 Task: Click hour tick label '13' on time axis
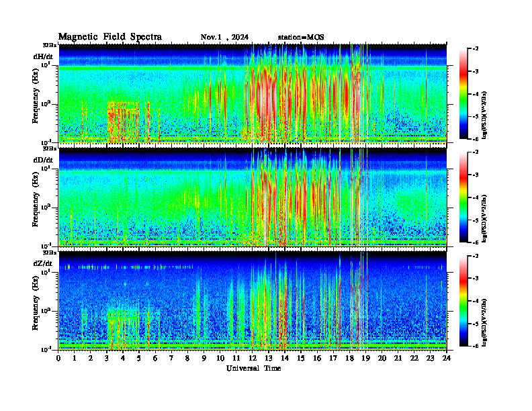coord(269,358)
